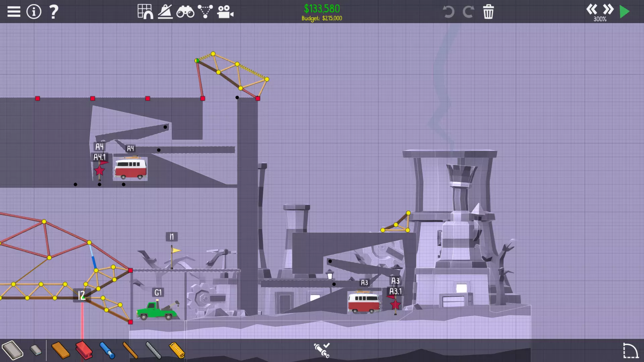Redo the last action
Image resolution: width=644 pixels, height=362 pixels.
(468, 12)
